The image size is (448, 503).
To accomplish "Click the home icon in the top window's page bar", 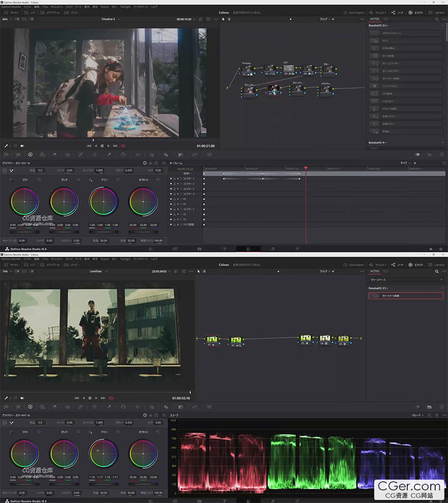I will tap(431, 249).
